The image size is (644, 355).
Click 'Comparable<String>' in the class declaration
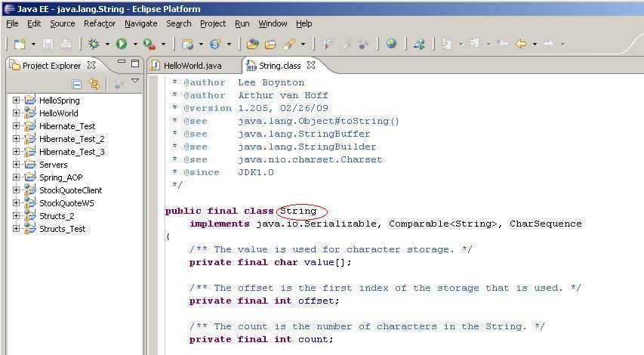pos(442,224)
